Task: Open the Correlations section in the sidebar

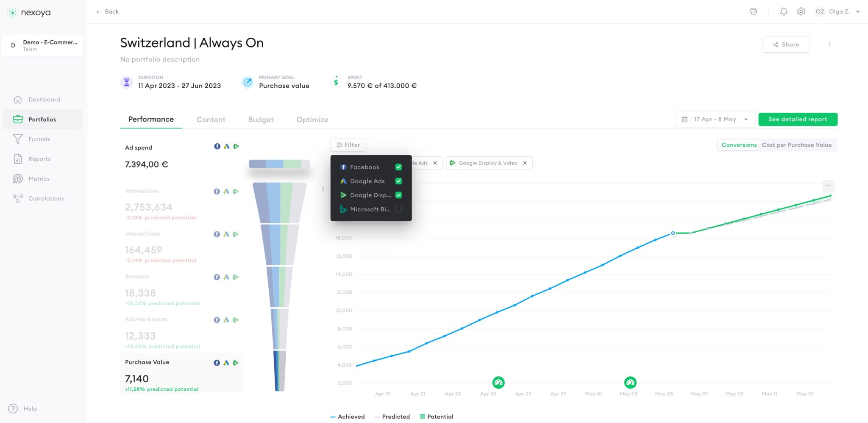Action: pos(45,198)
